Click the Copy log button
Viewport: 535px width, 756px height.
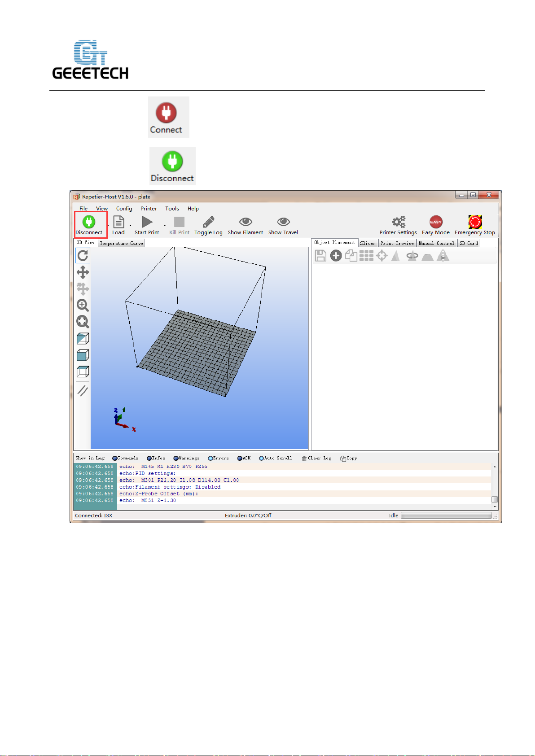pyautogui.click(x=349, y=458)
